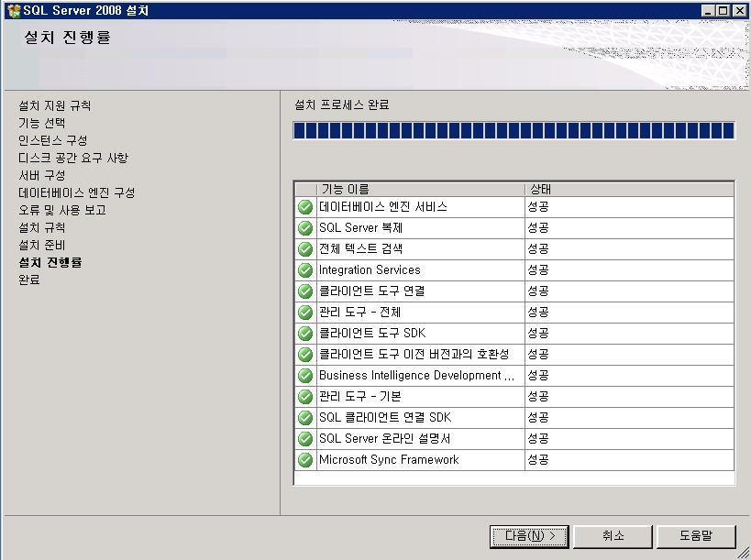This screenshot has height=560, width=751.
Task: Click green check icon for 관리 도구 - 전체
Action: coord(305,313)
